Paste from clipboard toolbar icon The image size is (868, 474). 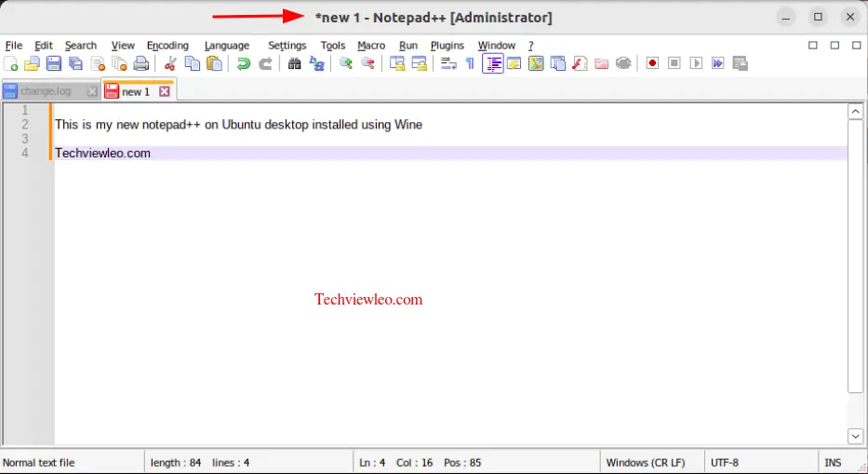tap(214, 63)
